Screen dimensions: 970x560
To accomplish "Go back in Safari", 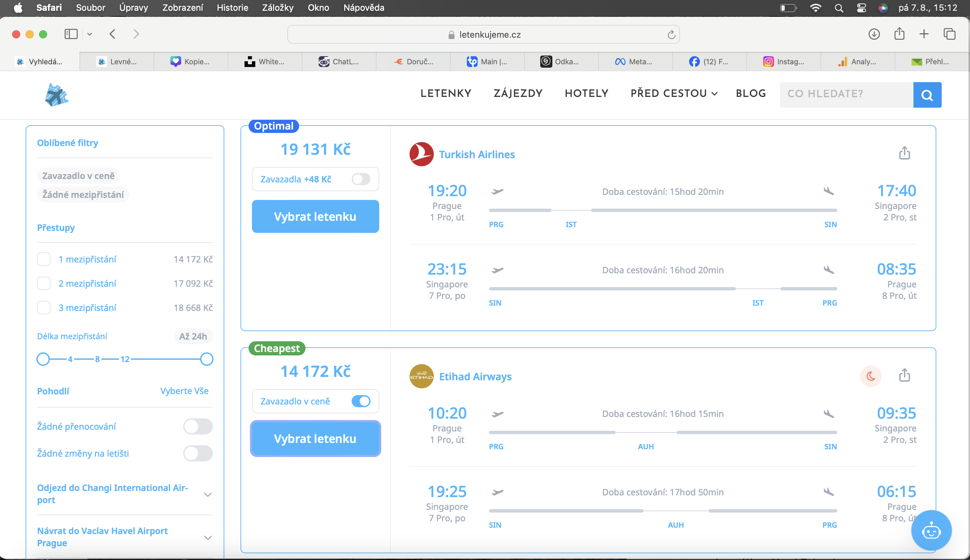I will (112, 34).
